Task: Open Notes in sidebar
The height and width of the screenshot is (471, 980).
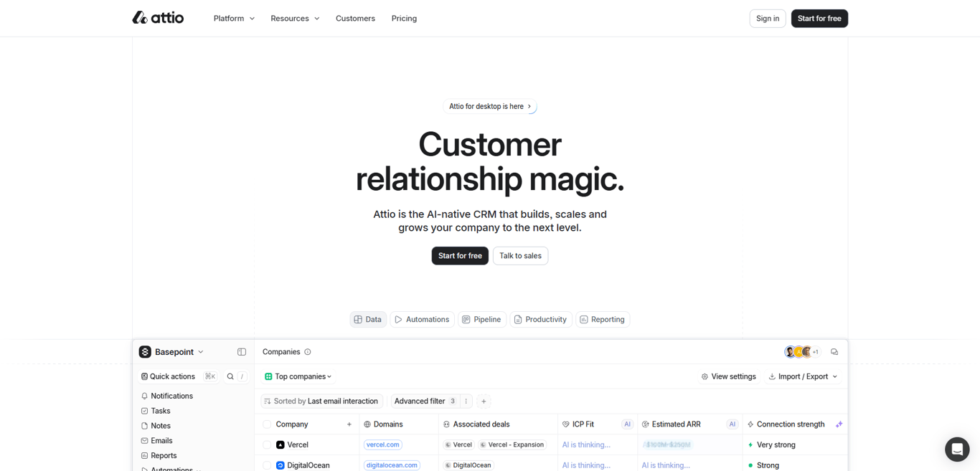Action: click(x=156, y=426)
